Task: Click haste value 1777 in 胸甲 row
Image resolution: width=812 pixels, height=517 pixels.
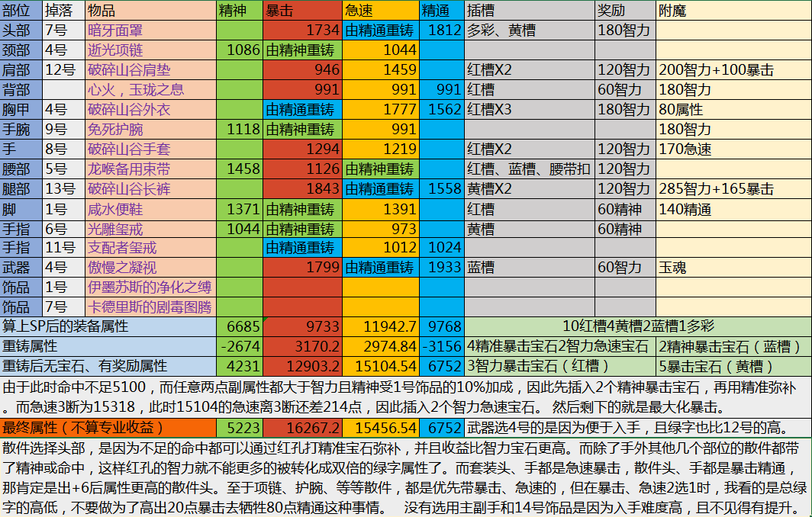Action: (381, 110)
